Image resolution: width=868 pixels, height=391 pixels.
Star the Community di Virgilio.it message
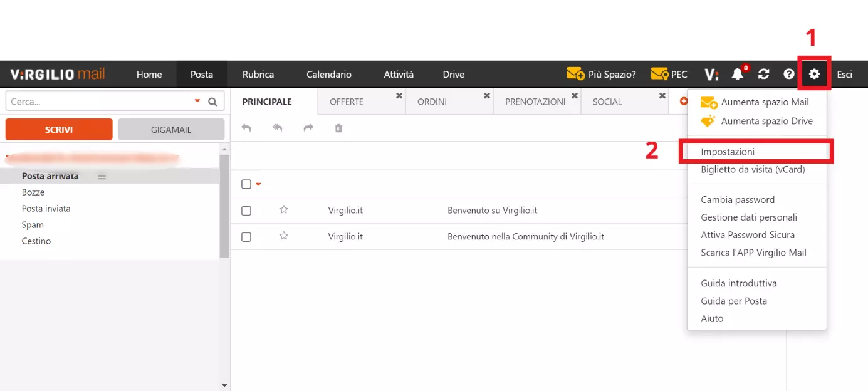284,236
